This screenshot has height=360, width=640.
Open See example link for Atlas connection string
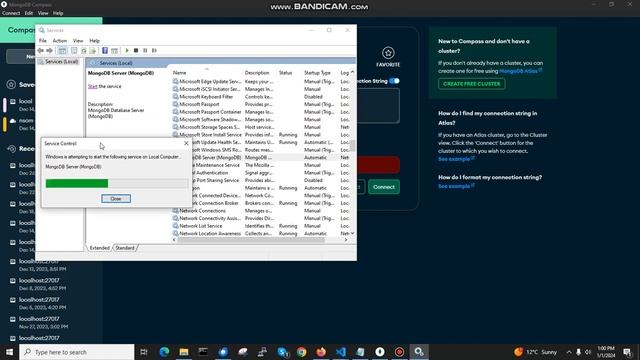(456, 159)
